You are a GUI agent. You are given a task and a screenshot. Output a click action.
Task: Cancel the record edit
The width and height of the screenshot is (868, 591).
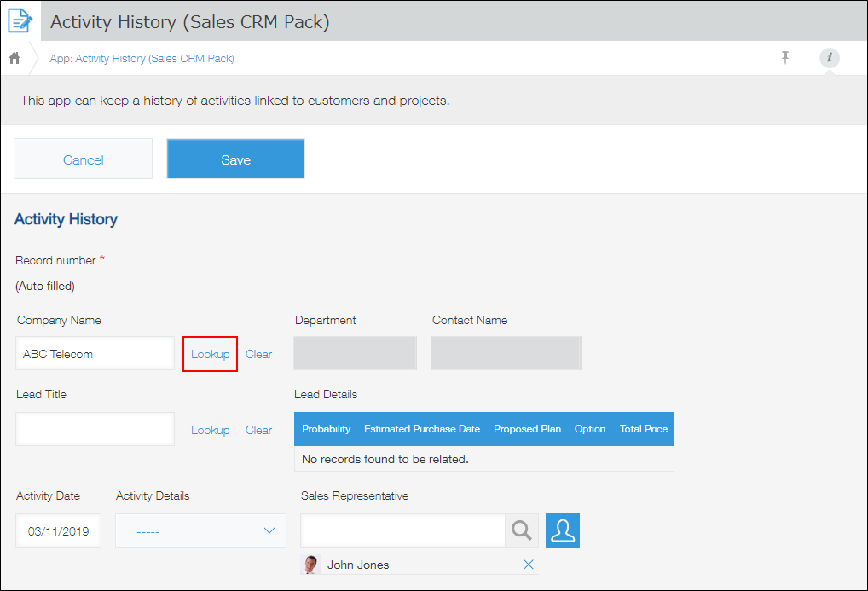(83, 159)
